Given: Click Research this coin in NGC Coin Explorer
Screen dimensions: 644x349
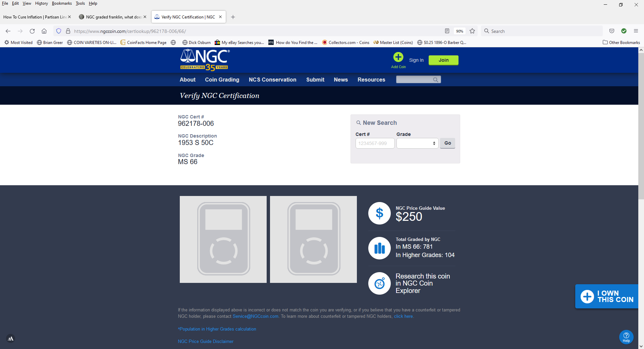Looking at the screenshot, I should (x=423, y=283).
